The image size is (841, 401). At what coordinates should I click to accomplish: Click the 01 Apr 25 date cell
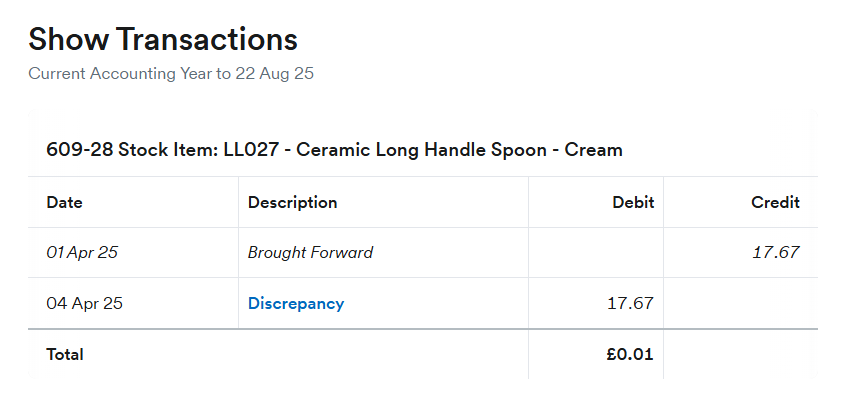(82, 253)
